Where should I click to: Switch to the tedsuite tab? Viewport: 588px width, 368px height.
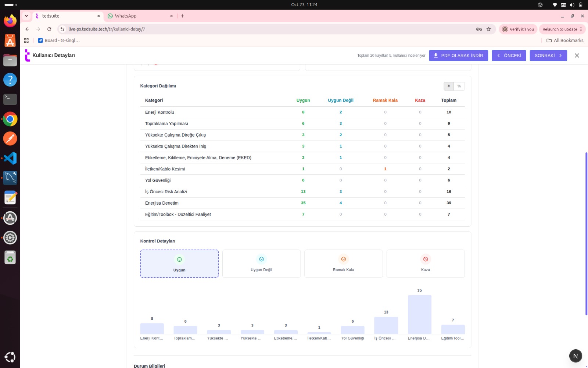[67, 16]
